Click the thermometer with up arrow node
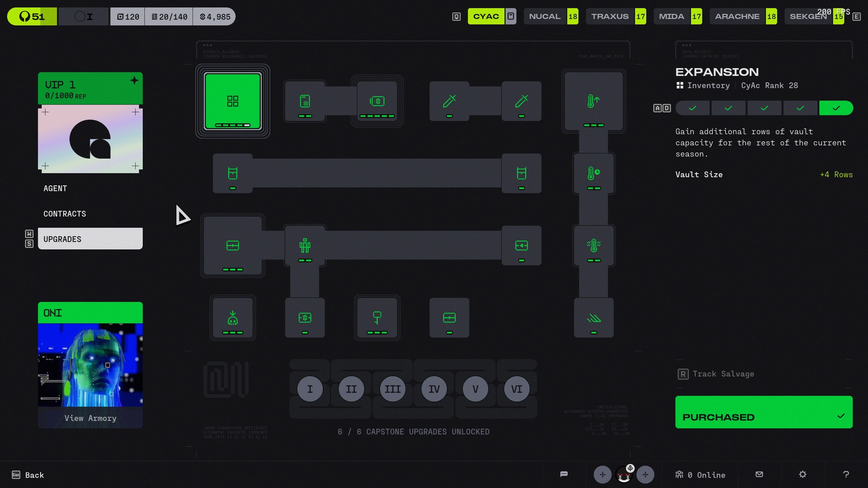 pos(593,101)
